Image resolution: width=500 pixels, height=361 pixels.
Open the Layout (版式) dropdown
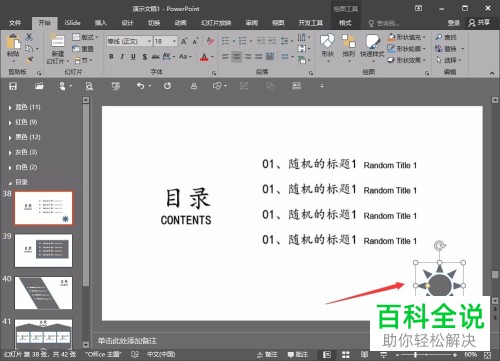point(85,37)
